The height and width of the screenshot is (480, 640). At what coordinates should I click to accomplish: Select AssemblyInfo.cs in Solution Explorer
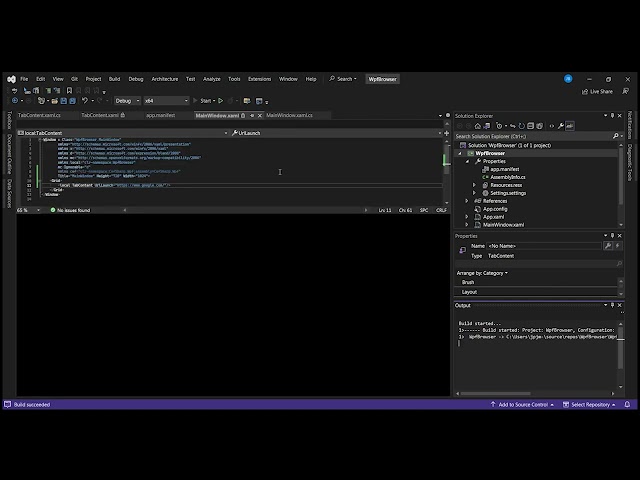[x=508, y=177]
